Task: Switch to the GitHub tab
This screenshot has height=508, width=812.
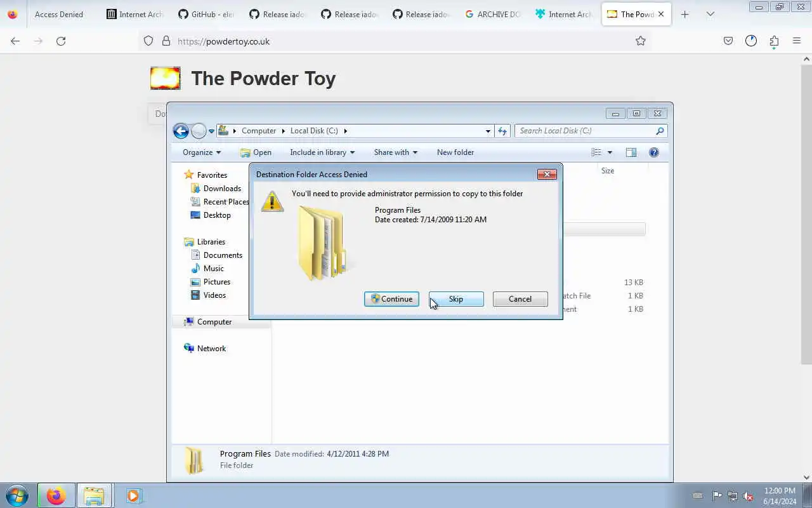Action: coord(207,14)
